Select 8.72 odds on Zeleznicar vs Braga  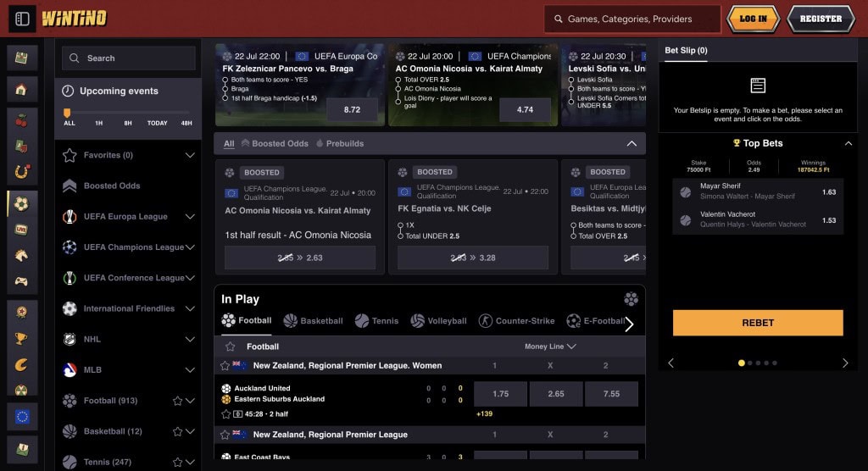point(352,109)
